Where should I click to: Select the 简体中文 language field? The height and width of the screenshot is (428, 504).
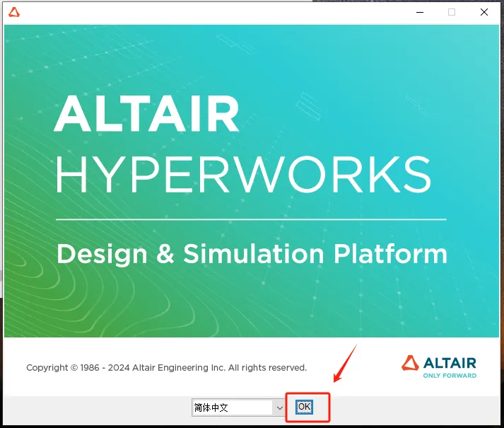coord(238,407)
